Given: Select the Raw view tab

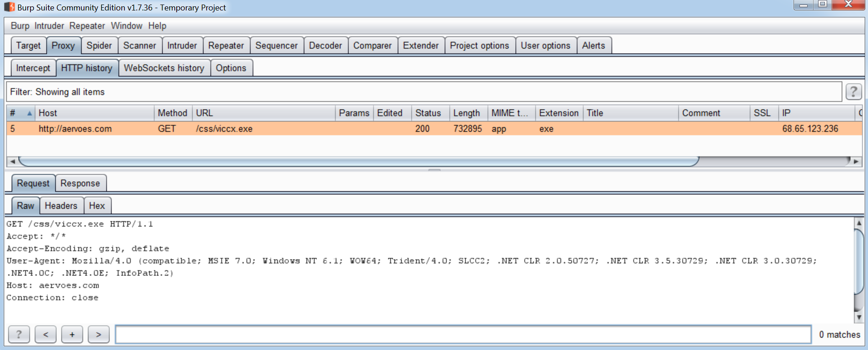Looking at the screenshot, I should click(x=25, y=205).
